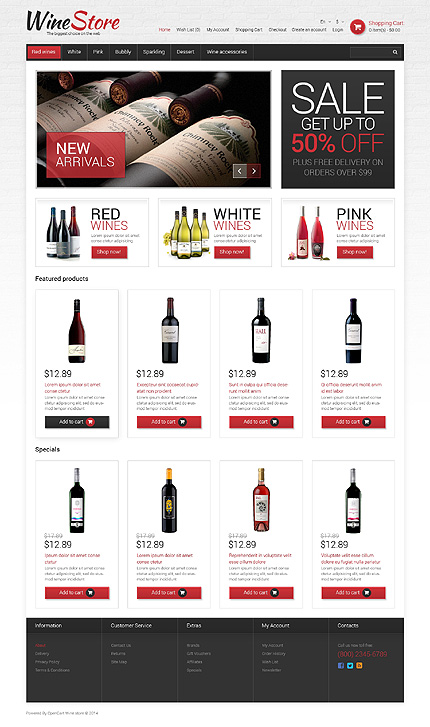Screen dimensions: 430x727
Task: Select the White wines menu tab
Action: click(x=74, y=52)
